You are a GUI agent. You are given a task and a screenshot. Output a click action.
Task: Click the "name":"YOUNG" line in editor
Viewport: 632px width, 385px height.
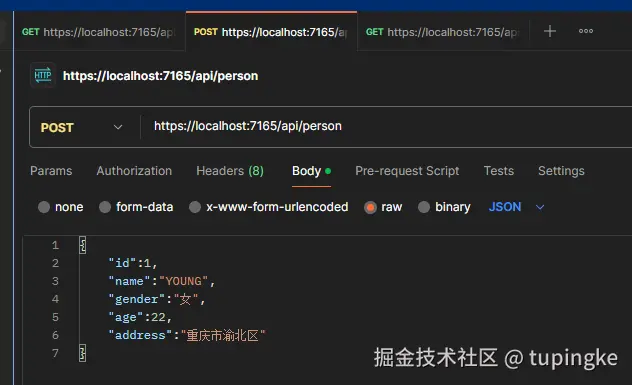[162, 281]
